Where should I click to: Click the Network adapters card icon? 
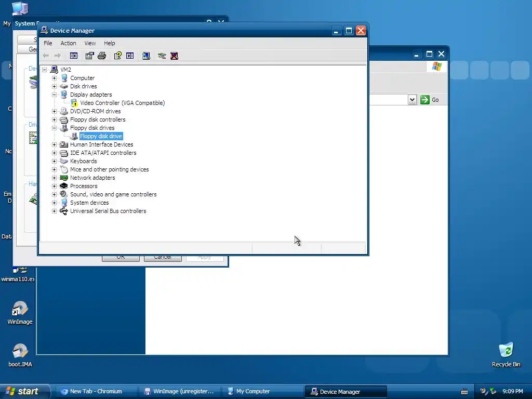click(x=64, y=178)
